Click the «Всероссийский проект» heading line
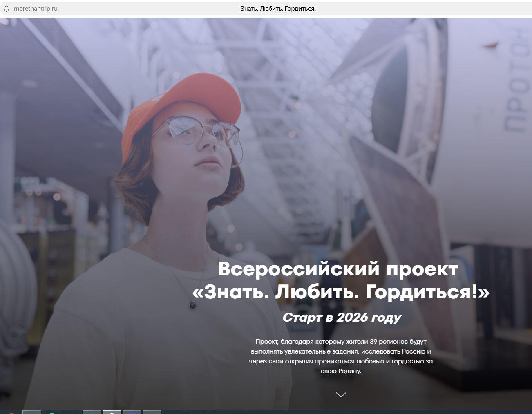Screen dimensions: 532x414 click(338, 269)
